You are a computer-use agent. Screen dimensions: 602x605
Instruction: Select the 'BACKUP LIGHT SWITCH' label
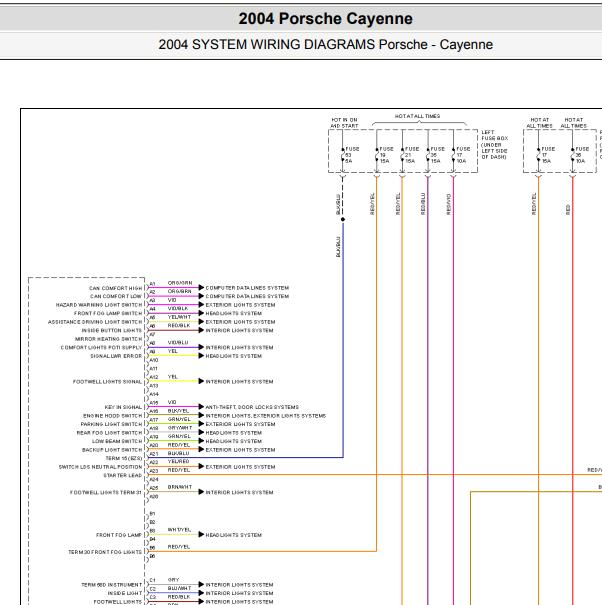[x=112, y=450]
